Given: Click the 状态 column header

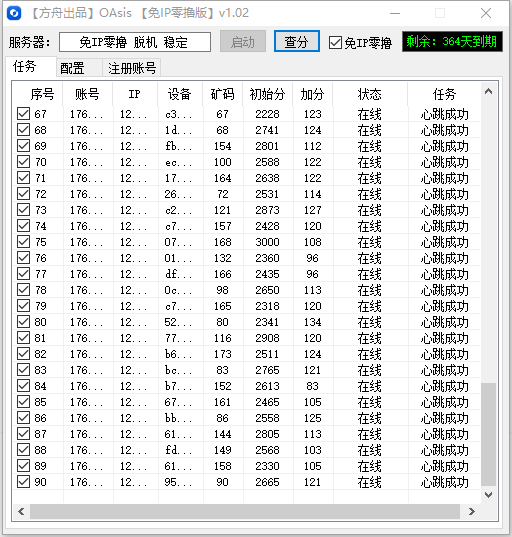Looking at the screenshot, I should 370,94.
